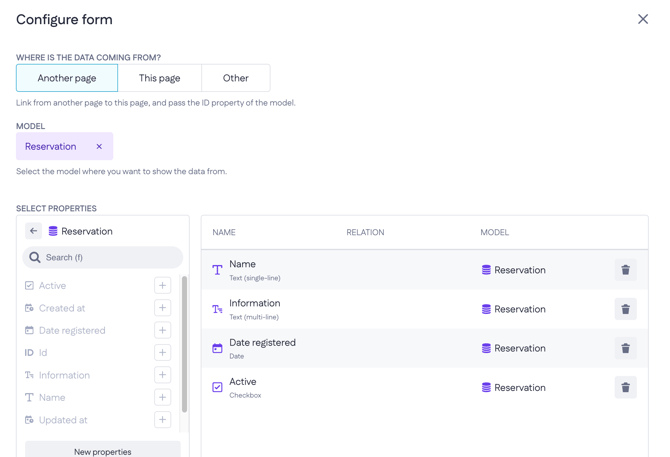Focus the property search field
Viewport: 670px width, 457px height.
coord(103,257)
